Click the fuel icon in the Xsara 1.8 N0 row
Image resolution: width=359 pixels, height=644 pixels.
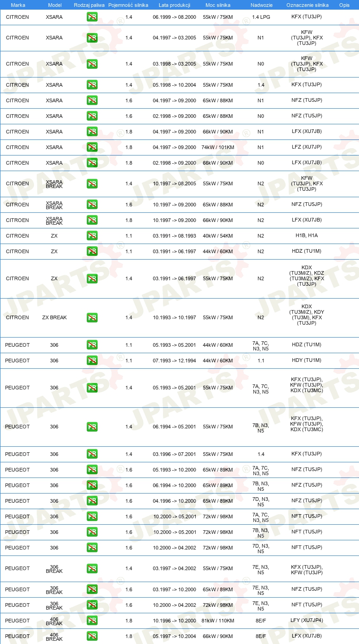coord(92,163)
